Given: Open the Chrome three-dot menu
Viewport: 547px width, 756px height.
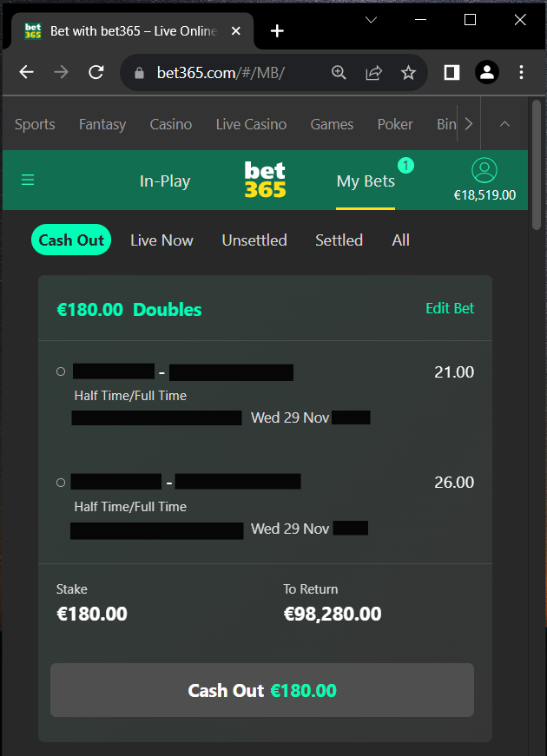Looking at the screenshot, I should pyautogui.click(x=522, y=73).
